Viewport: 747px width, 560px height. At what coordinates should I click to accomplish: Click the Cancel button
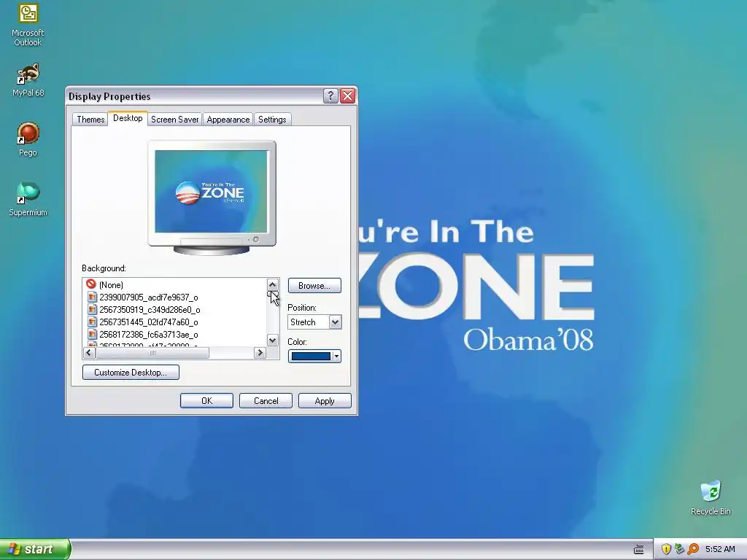pyautogui.click(x=266, y=401)
